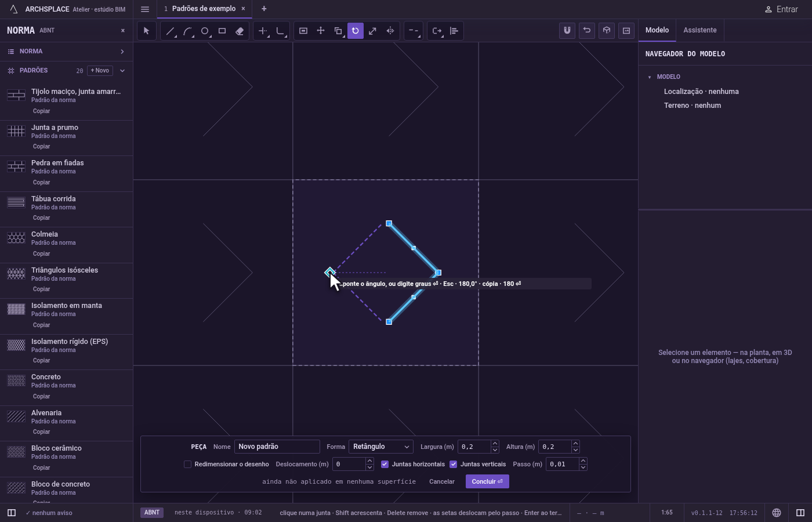Click the Altura (m) input field
Screen dimensions: 812x522
(x=555, y=447)
